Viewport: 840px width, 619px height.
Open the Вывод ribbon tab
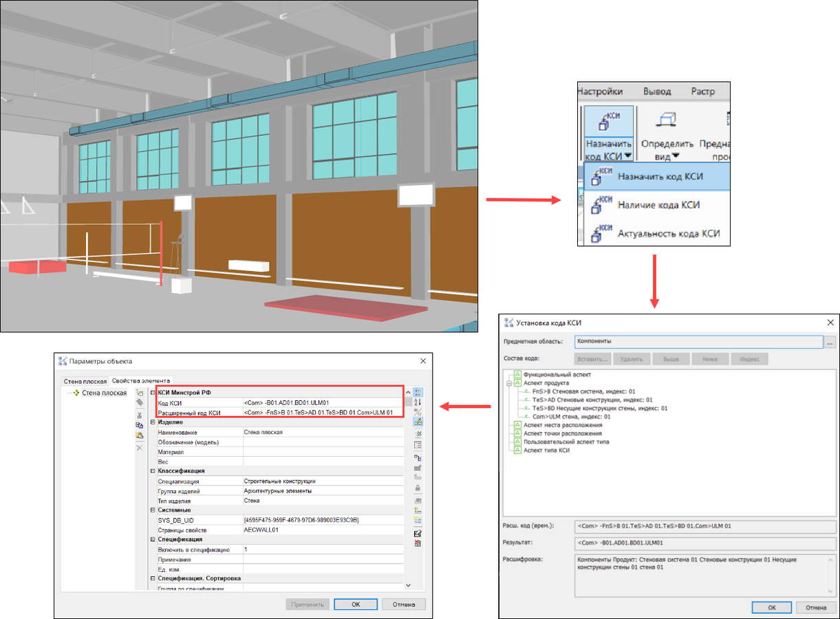pos(657,91)
